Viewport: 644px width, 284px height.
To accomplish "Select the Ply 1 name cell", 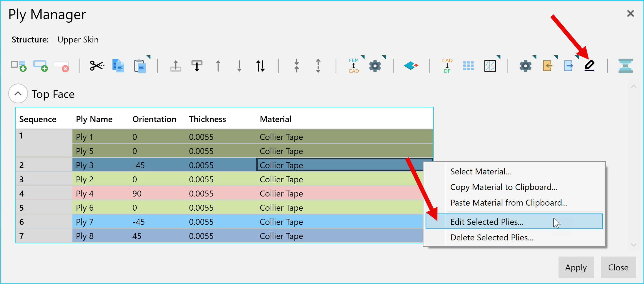I will tap(101, 136).
